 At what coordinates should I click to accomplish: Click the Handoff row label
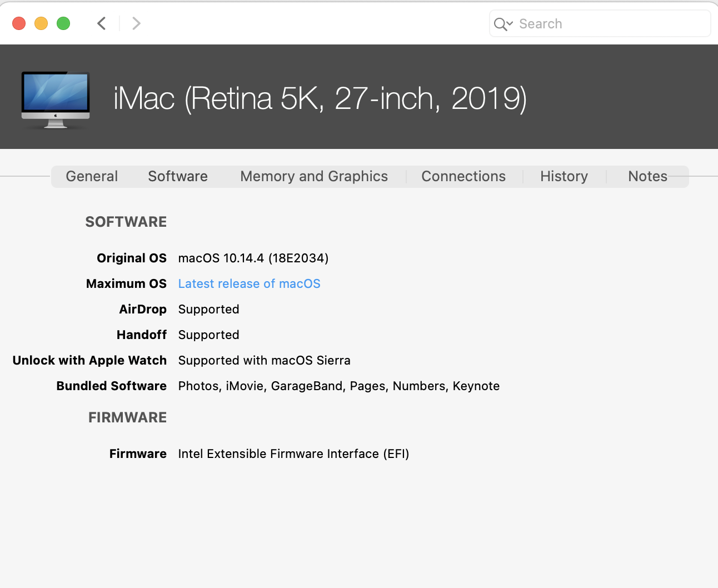142,335
